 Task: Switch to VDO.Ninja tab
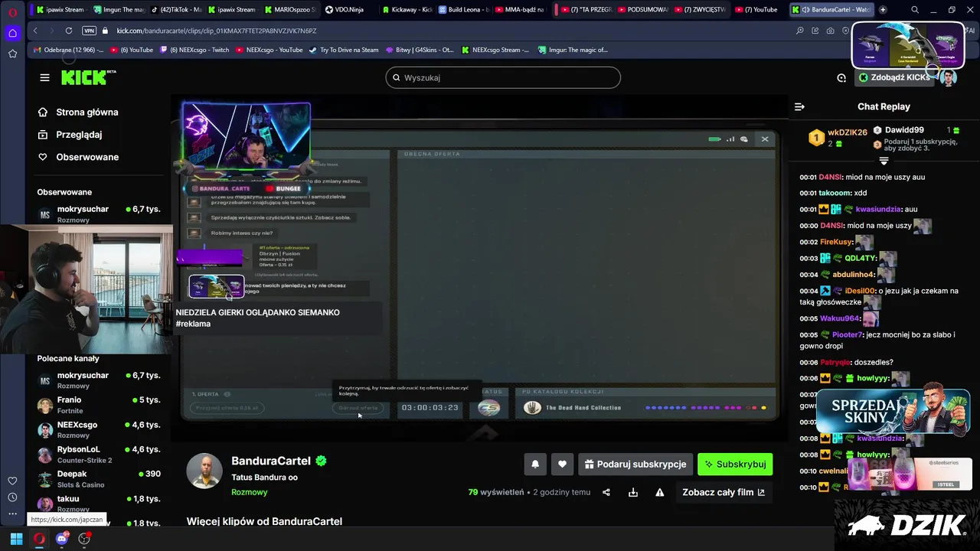348,10
